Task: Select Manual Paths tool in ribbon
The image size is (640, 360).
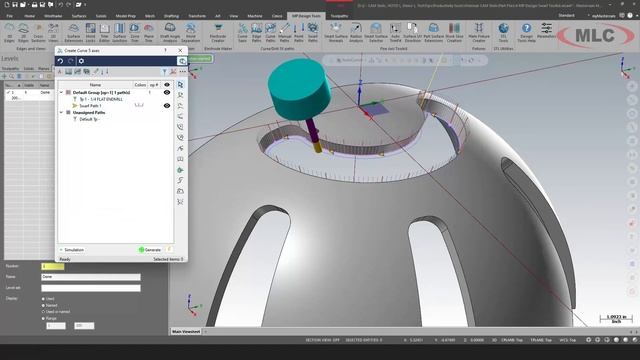Action: 284,33
